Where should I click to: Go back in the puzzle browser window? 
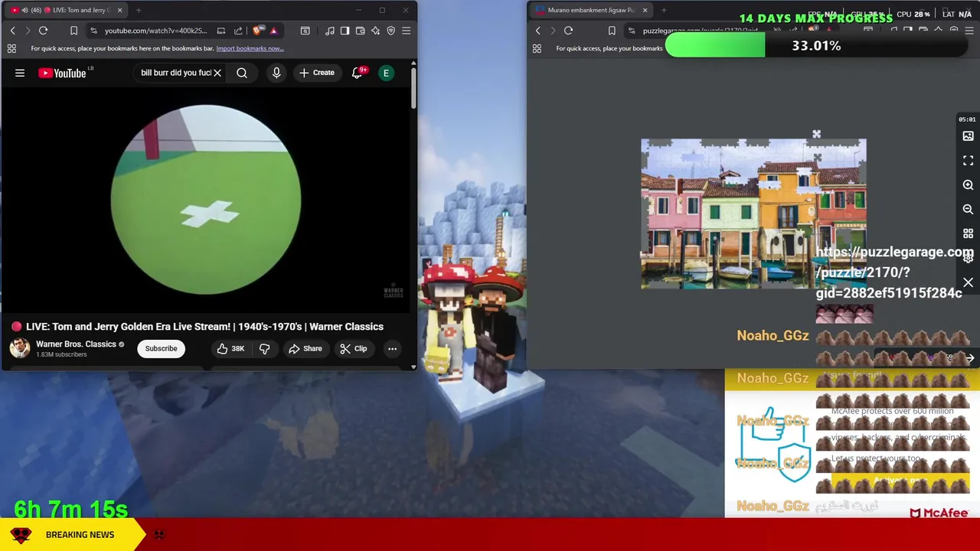point(537,31)
